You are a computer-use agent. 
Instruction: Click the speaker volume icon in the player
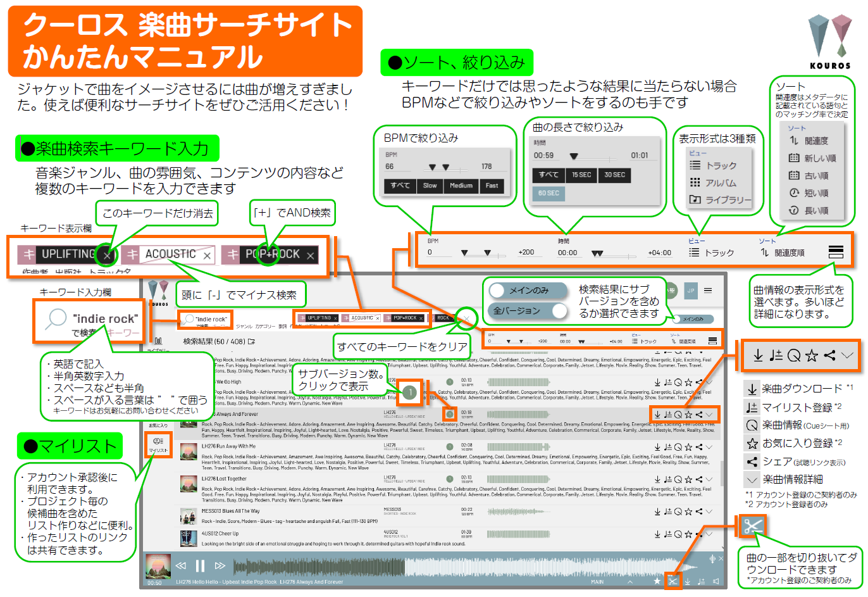point(716,581)
